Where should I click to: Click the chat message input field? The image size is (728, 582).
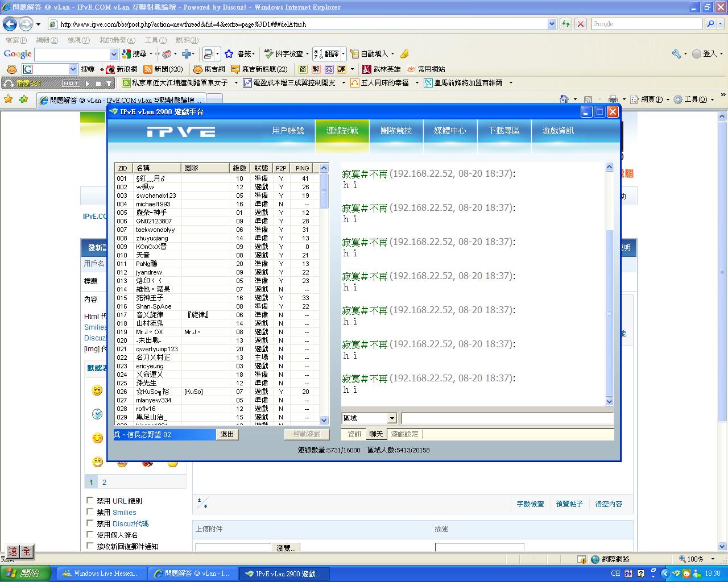coord(507,419)
